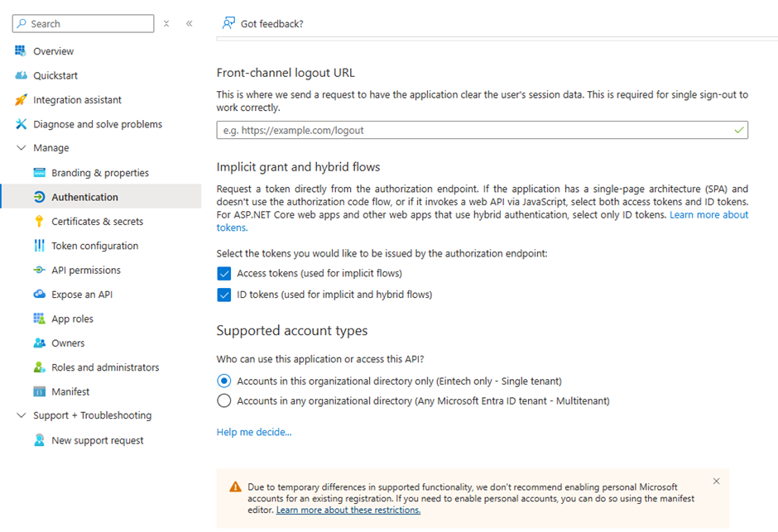The height and width of the screenshot is (532, 778).
Task: Open the Learn more about these restrictions link
Action: pyautogui.click(x=348, y=510)
